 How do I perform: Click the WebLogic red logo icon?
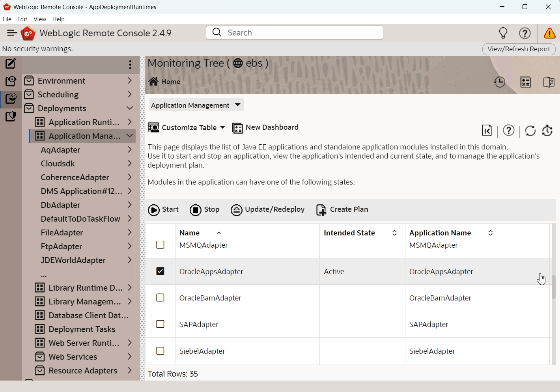coord(28,33)
